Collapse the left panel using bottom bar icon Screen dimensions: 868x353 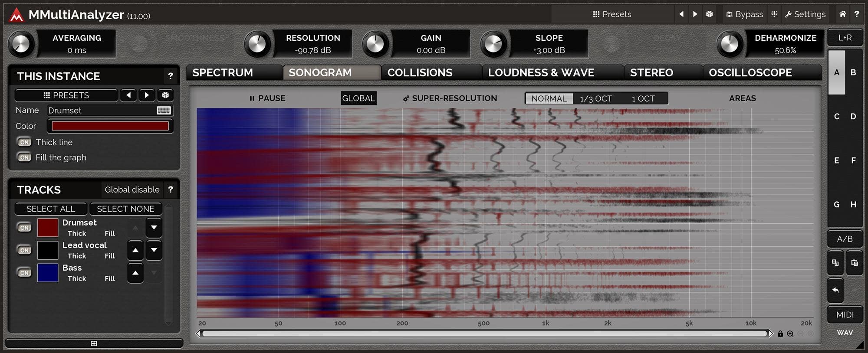(x=94, y=343)
